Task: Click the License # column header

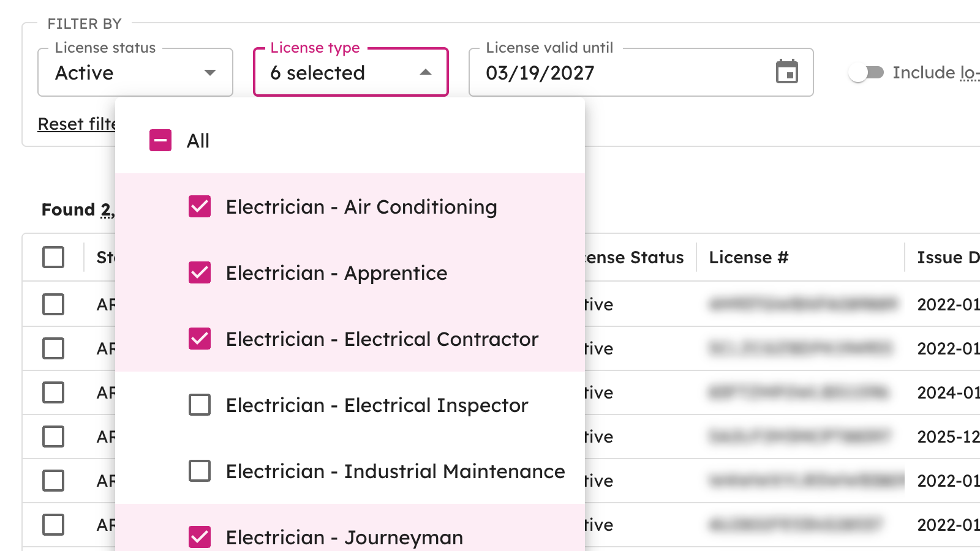Action: tap(748, 257)
